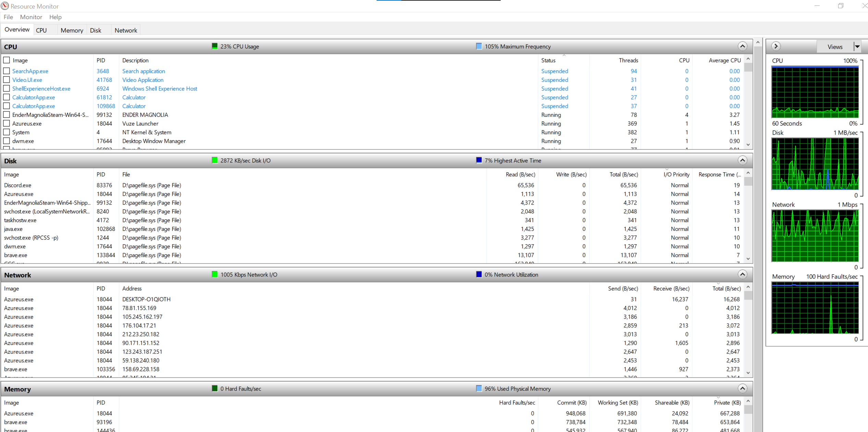This screenshot has height=432, width=868.
Task: Check the dwm.exe process checkbox
Action: [x=7, y=141]
